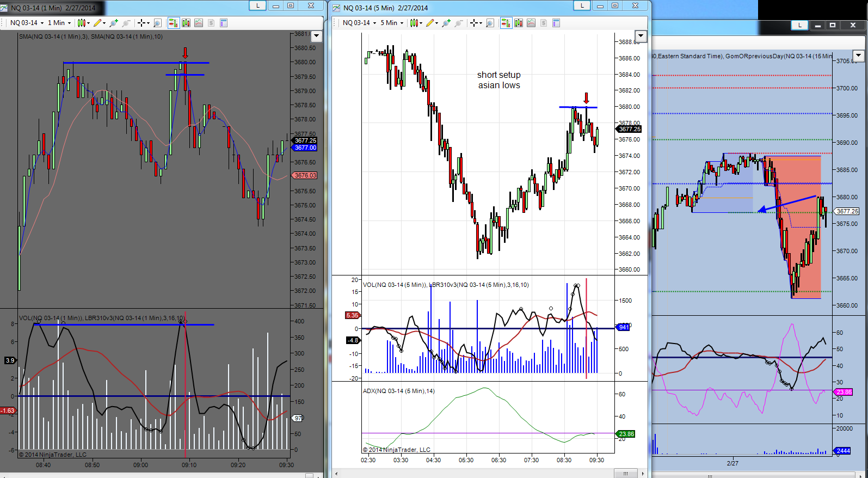Image resolution: width=868 pixels, height=478 pixels.
Task: Expand chart style arrow in 5 Min toolbar
Action: pyautogui.click(x=421, y=23)
